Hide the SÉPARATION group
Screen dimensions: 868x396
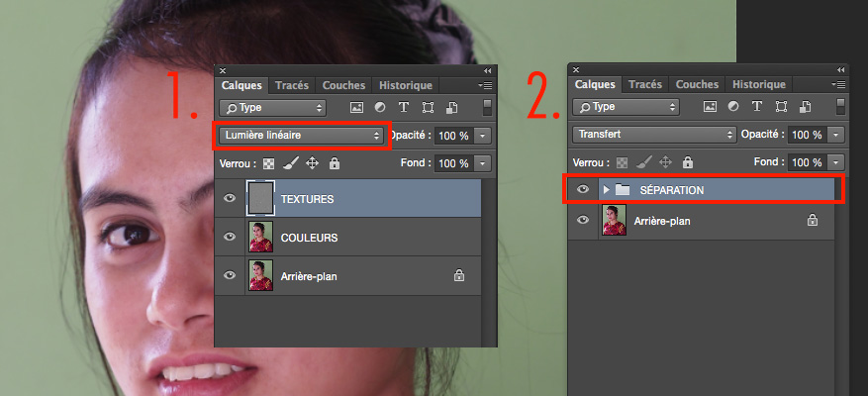coord(583,189)
